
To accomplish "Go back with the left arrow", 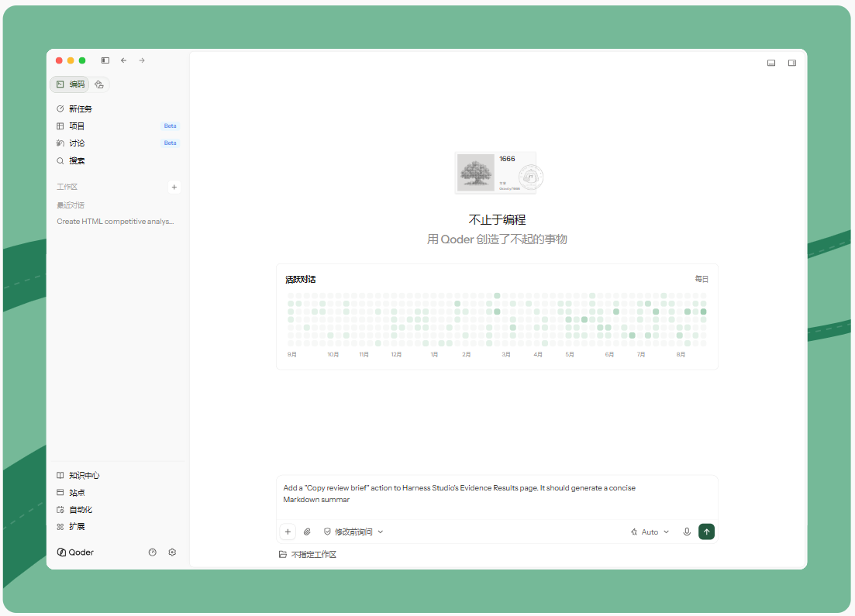I will (x=124, y=60).
